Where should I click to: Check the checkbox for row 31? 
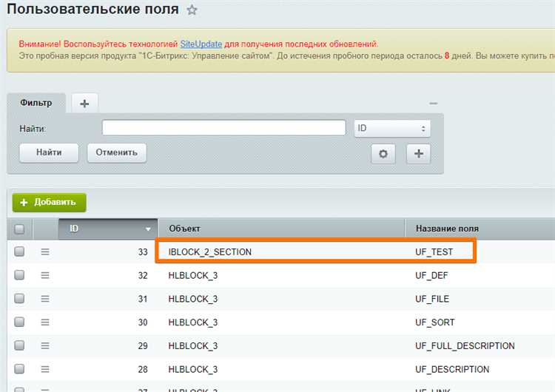click(x=19, y=299)
